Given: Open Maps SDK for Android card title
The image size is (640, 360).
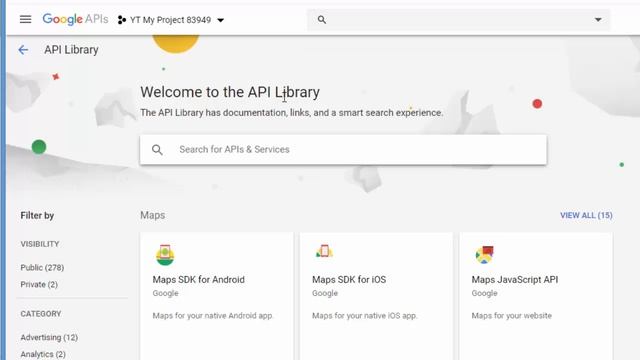Looking at the screenshot, I should pyautogui.click(x=198, y=280).
